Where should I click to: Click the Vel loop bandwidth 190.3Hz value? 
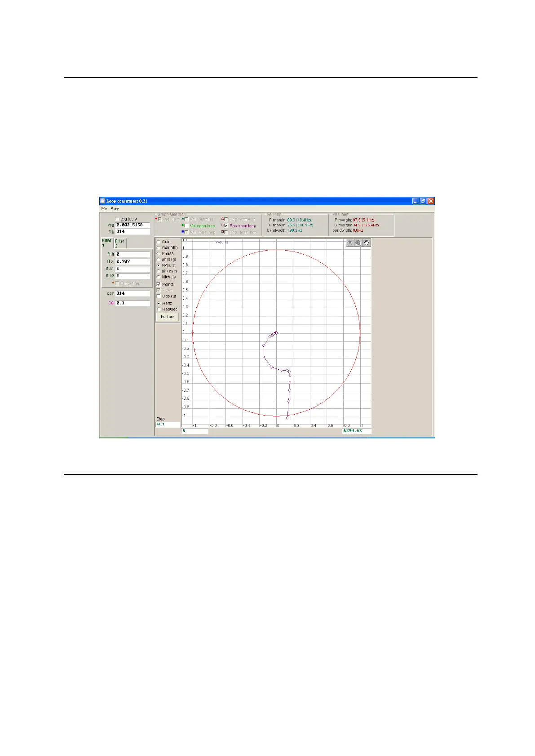[295, 230]
